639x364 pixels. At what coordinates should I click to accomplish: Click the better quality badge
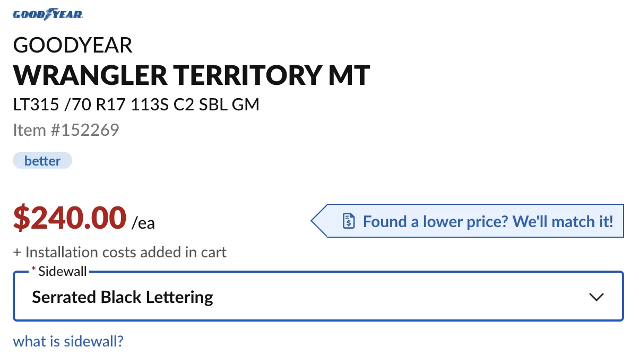(42, 160)
